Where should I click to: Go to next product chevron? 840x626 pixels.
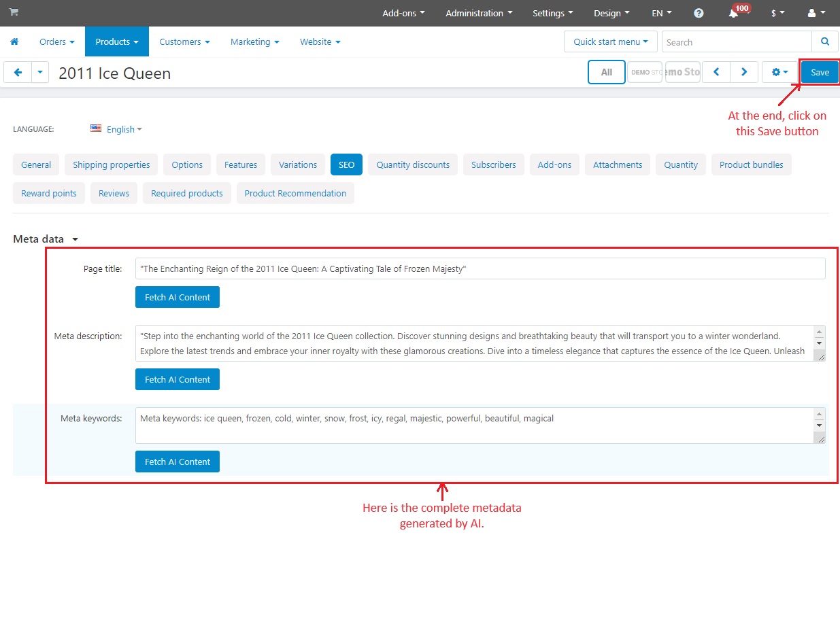pos(744,72)
